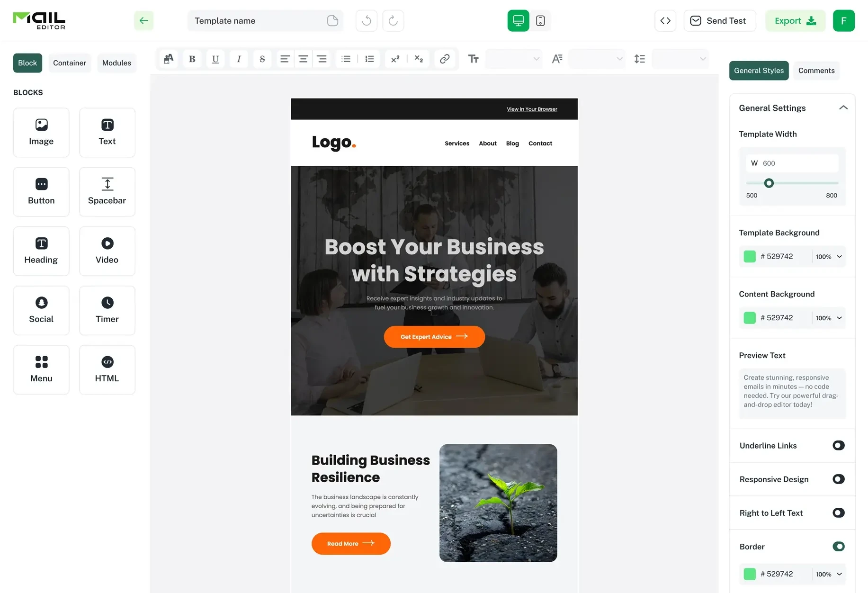The image size is (868, 593).
Task: Click the undo arrow icon
Action: click(366, 21)
